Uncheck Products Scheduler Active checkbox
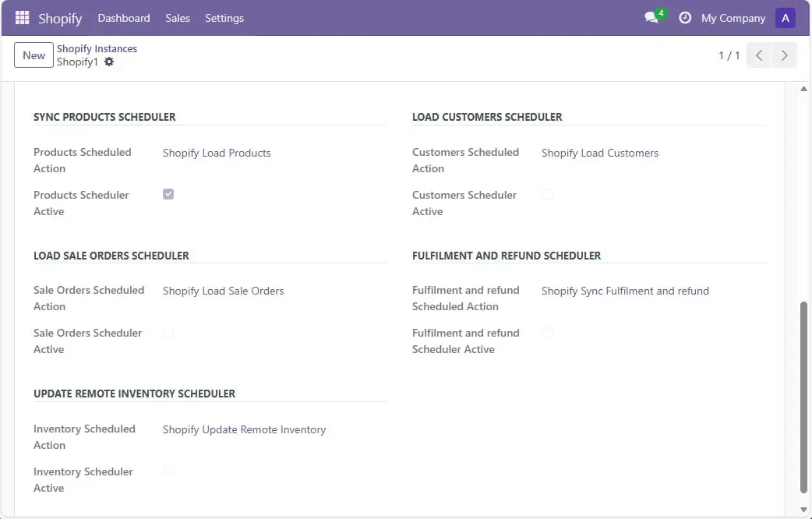This screenshot has width=812, height=519. pyautogui.click(x=168, y=194)
